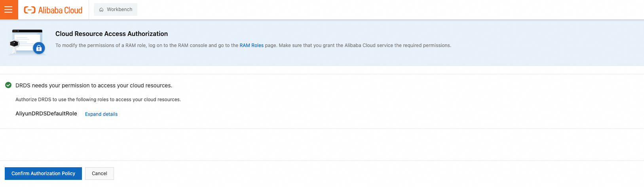Click the browser window illustration graphic

[28, 40]
